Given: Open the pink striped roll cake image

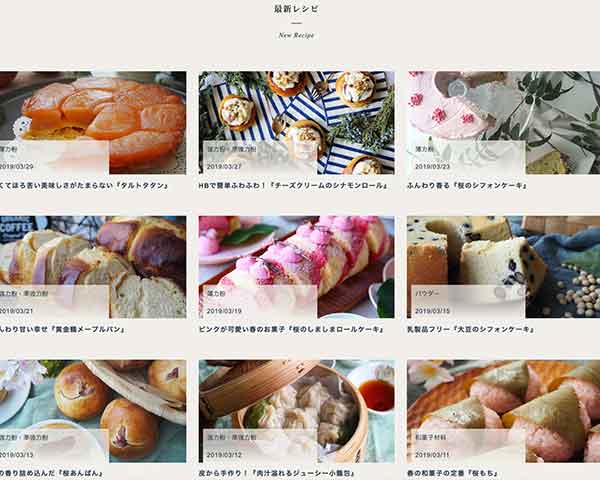Looking at the screenshot, I should point(297,267).
